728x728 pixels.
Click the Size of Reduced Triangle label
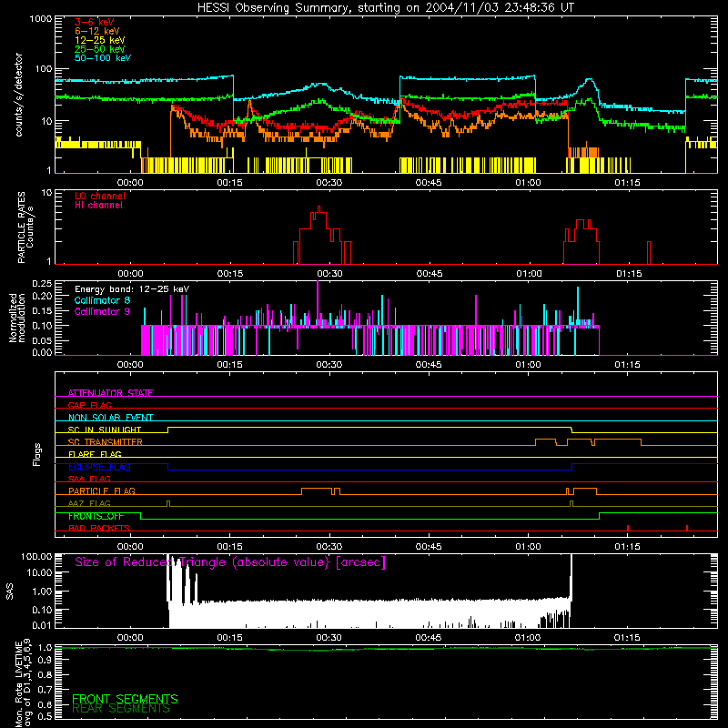point(230,562)
